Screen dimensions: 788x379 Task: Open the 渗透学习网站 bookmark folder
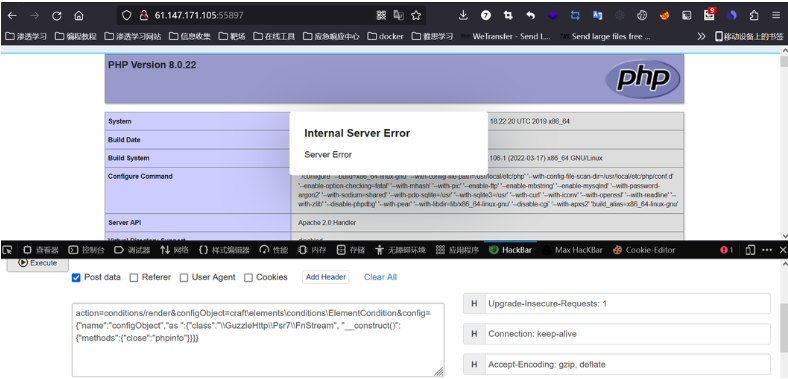click(x=133, y=36)
